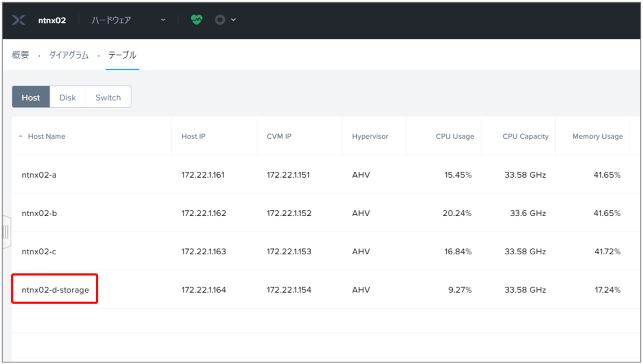This screenshot has height=364, width=643.
Task: Switch to the ダイアグラム tab
Action: [69, 55]
